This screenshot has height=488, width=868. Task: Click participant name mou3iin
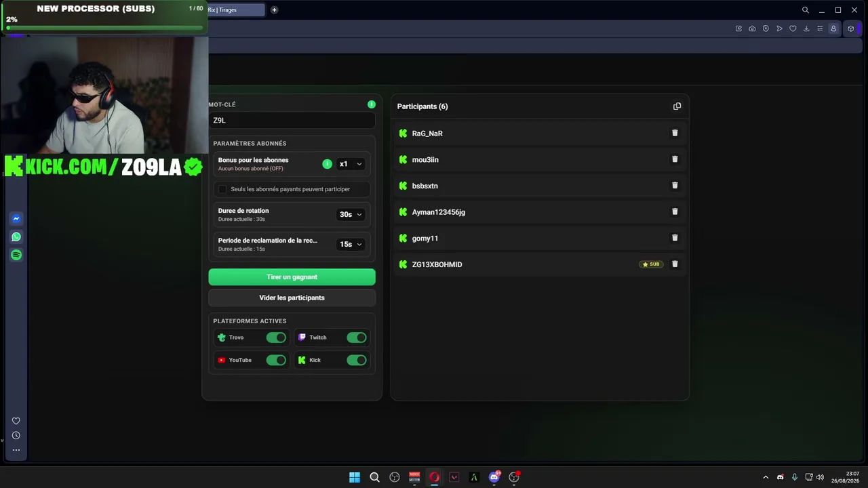click(x=425, y=160)
